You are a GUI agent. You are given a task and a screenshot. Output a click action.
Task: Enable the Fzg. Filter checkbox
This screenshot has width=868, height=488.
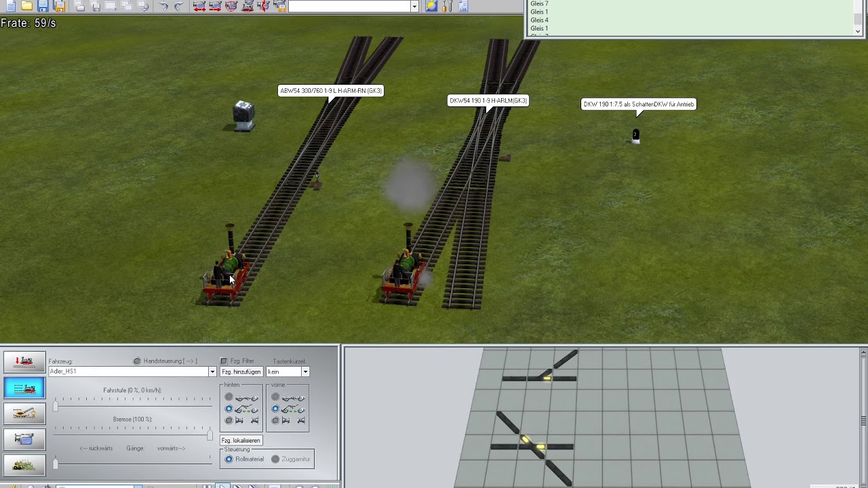[x=224, y=361]
